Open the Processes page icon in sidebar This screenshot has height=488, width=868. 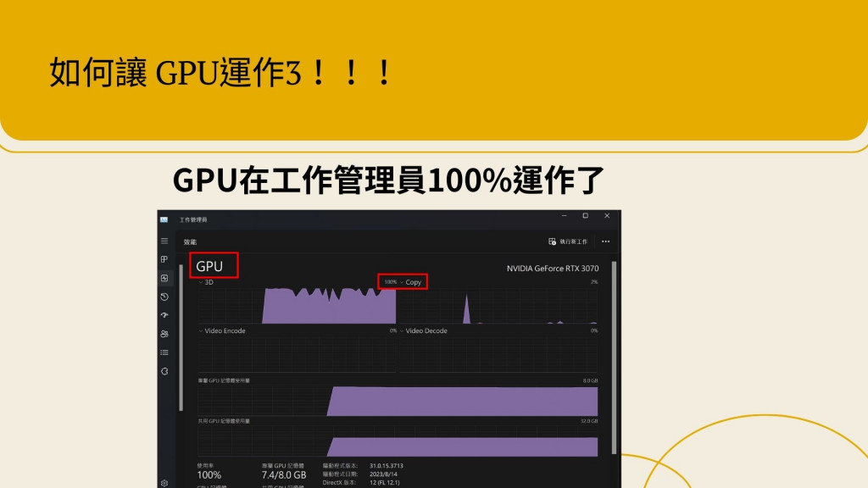click(164, 259)
